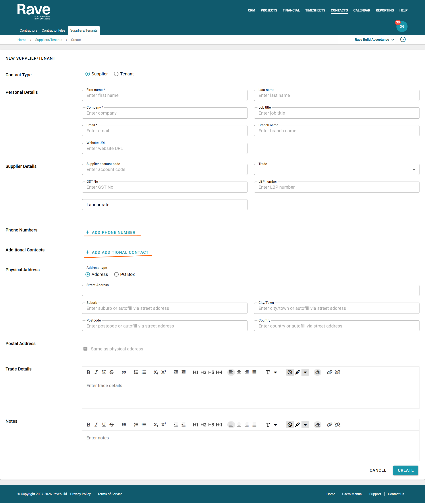Open the Trade dropdown
This screenshot has height=504, width=425.
coord(336,169)
